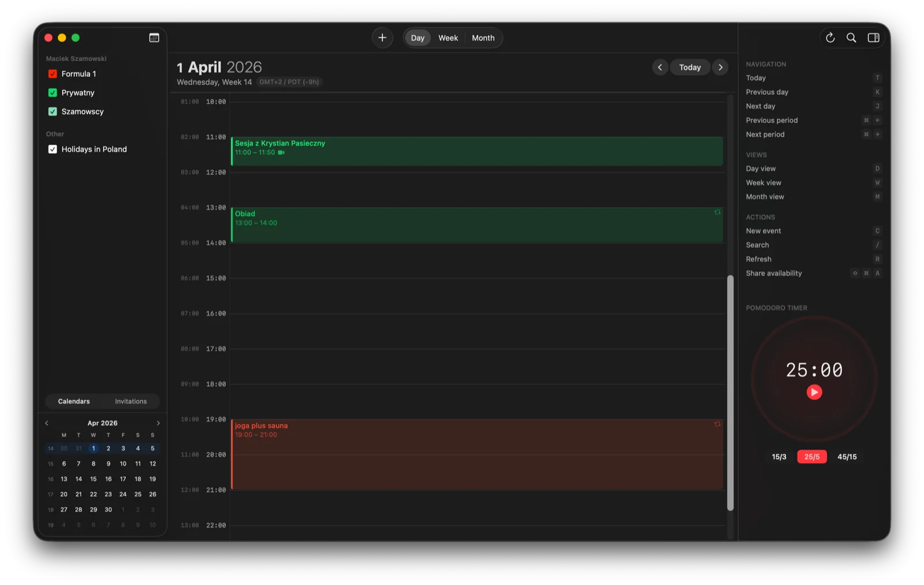This screenshot has width=924, height=585.
Task: Toggle the Holidays in Poland calendar
Action: [52, 149]
